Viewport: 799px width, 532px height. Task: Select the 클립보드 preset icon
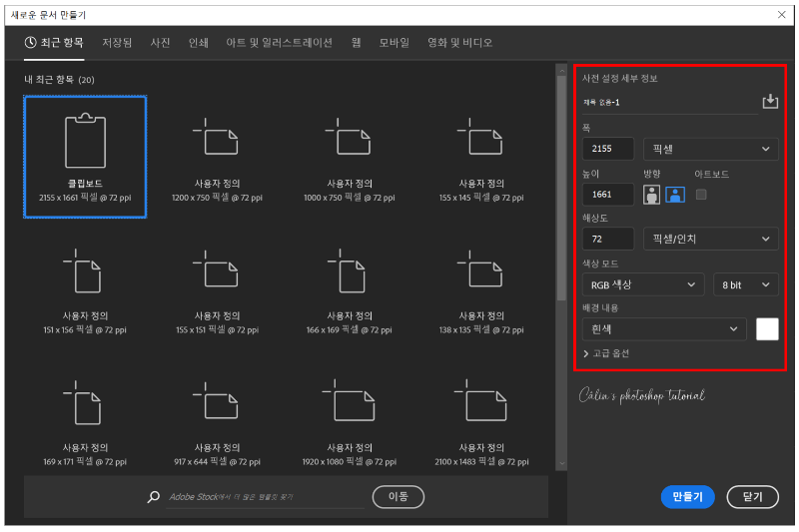coord(85,141)
